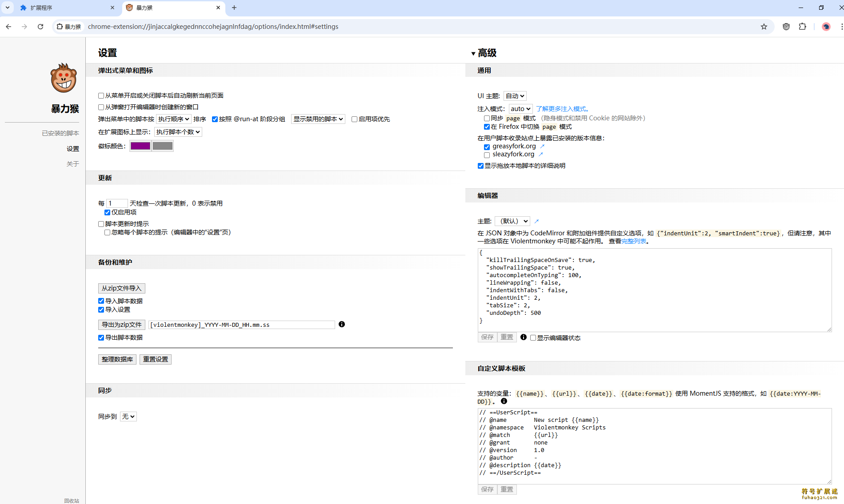Click into the custom script template textarea

[x=655, y=446]
